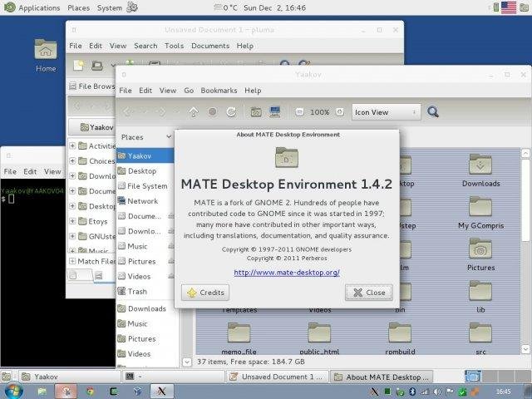The image size is (532, 399).
Task: Click the Yaakov location button in pluma side pane
Action: point(92,127)
